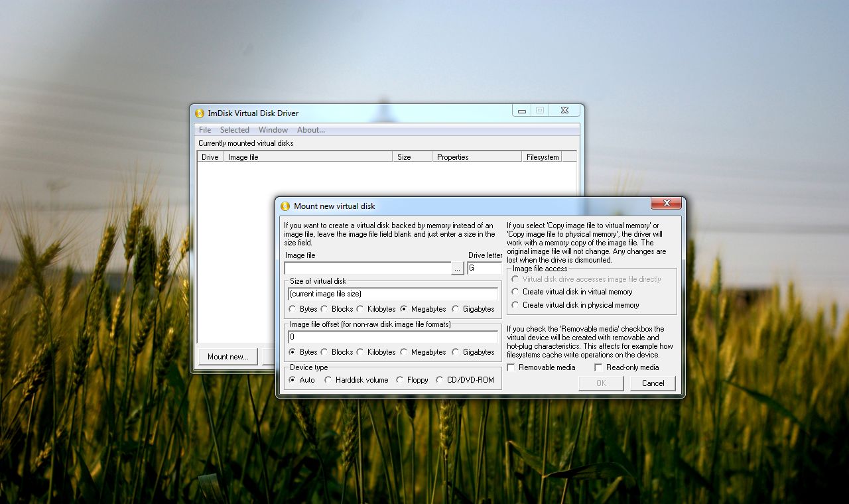The width and height of the screenshot is (849, 504).
Task: Sort list by Size column header
Action: 412,157
